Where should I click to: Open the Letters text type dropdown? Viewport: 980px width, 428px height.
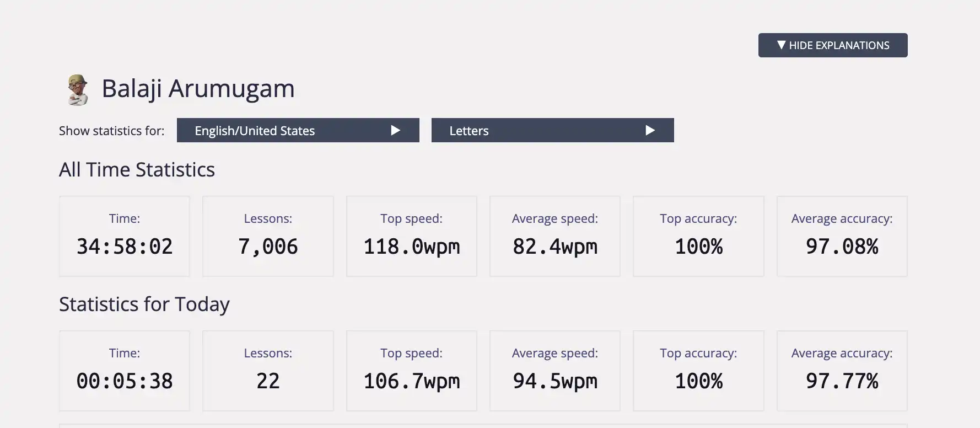(553, 130)
